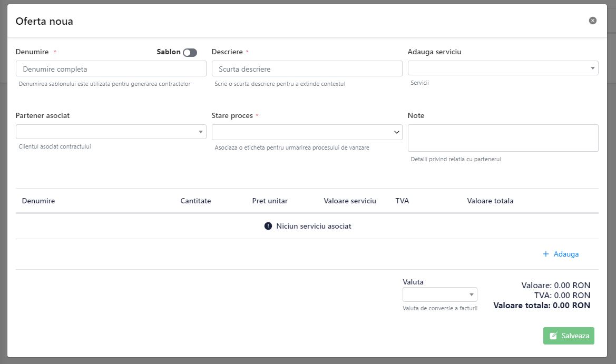Click the edit icon on Salveaza button
616x364 pixels.
pyautogui.click(x=553, y=336)
